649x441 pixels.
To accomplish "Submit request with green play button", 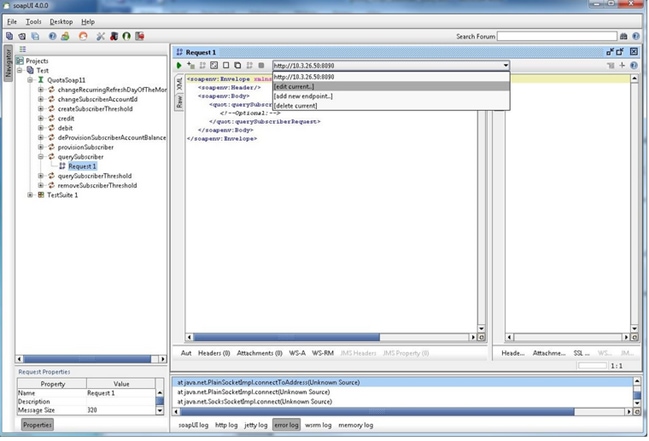I will (179, 65).
